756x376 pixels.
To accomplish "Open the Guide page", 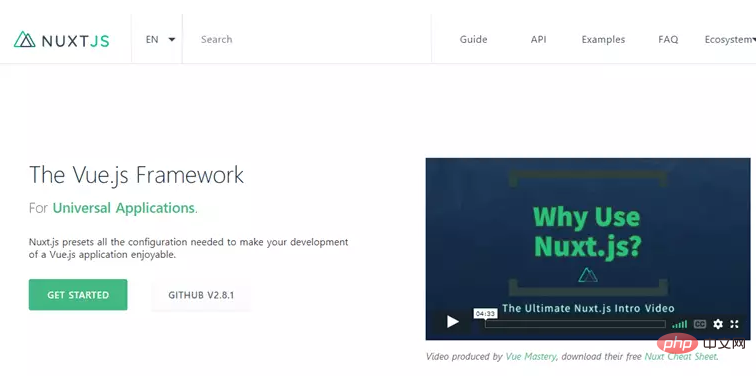I will click(473, 40).
